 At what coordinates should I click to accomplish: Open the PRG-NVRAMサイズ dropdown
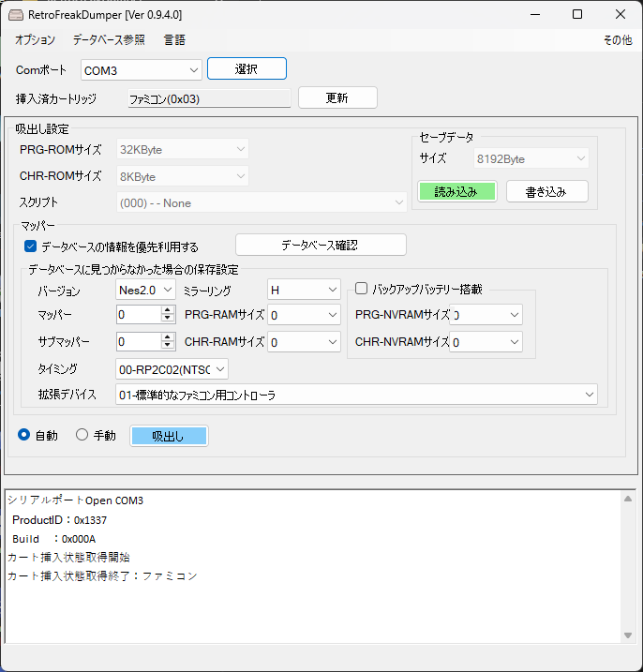pos(486,315)
